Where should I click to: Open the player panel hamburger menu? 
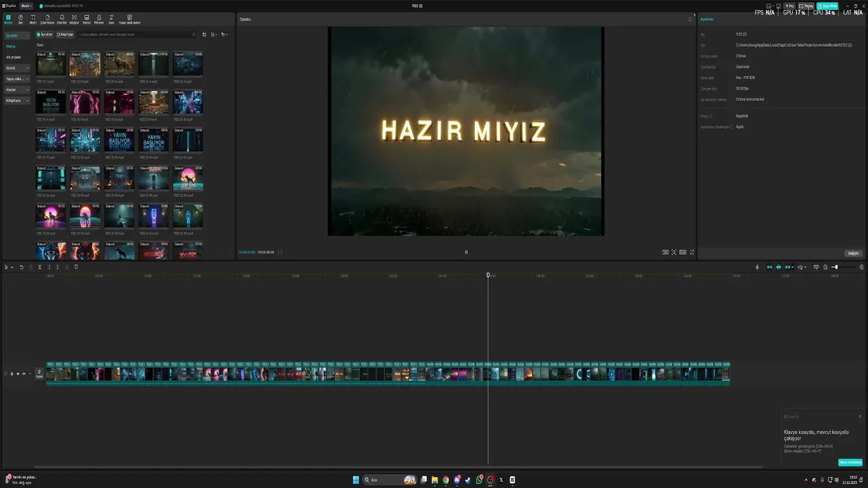click(x=690, y=19)
